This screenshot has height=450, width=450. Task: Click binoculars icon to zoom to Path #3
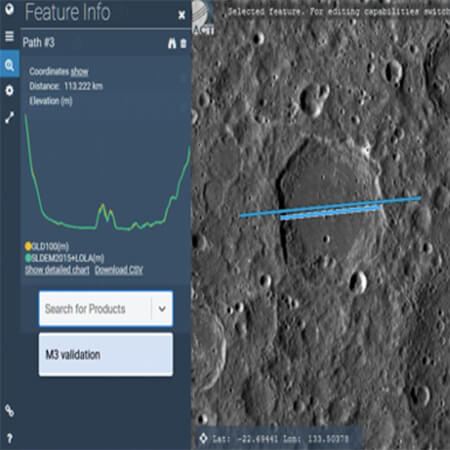point(172,43)
